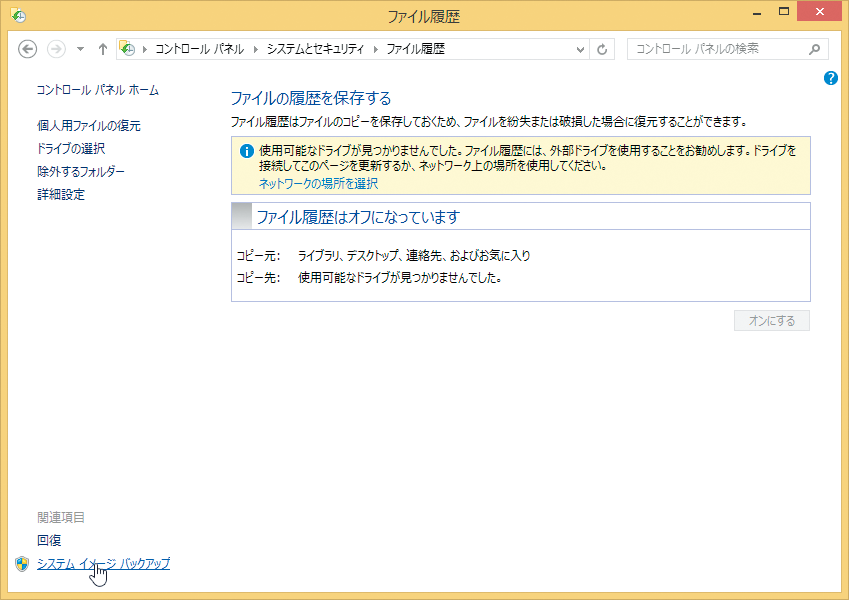Go up one level with the up arrow
849x600 pixels.
pos(103,49)
